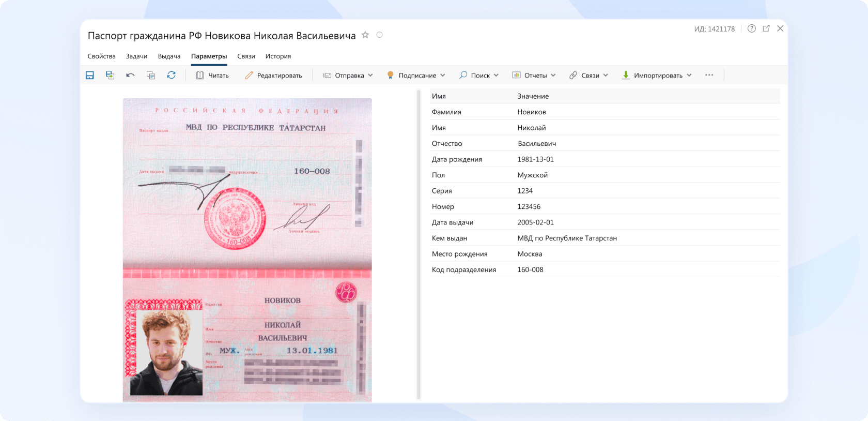Open the Выдача tab
Image resolution: width=868 pixels, height=421 pixels.
(169, 56)
